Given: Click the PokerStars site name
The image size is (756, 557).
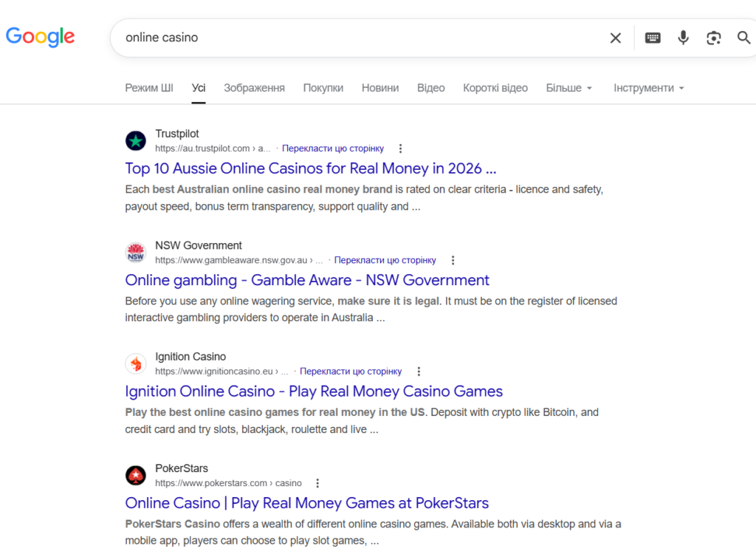Looking at the screenshot, I should 182,468.
